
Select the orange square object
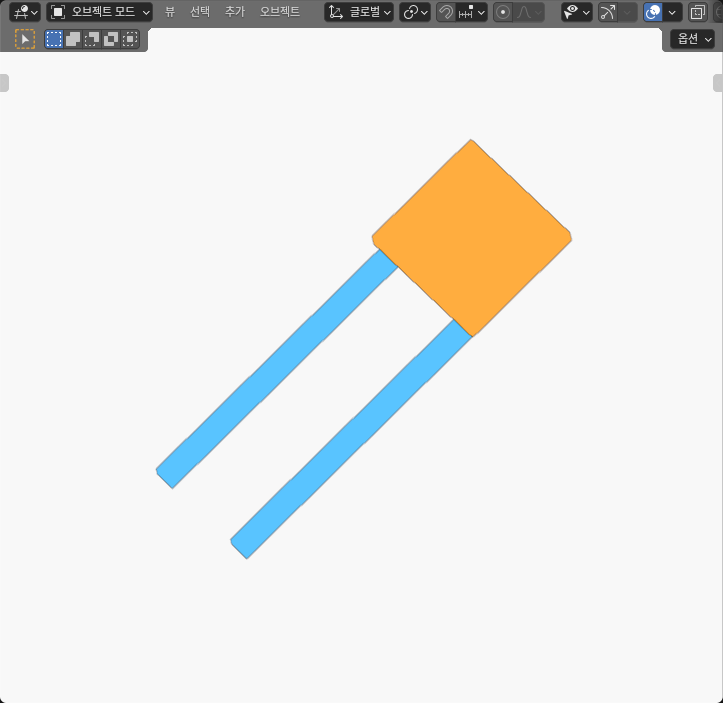click(x=472, y=237)
